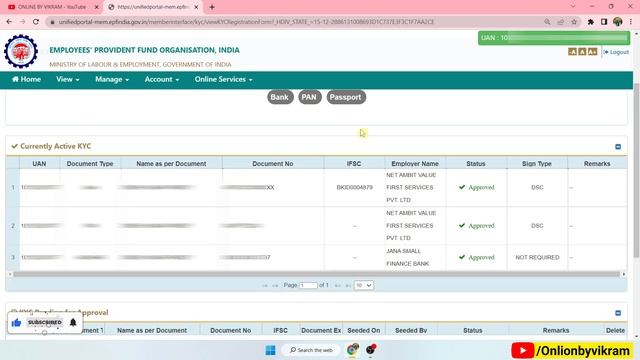This screenshot has width=640, height=360.
Task: Close the Online by Vikram YouTube tab
Action: pos(97,7)
